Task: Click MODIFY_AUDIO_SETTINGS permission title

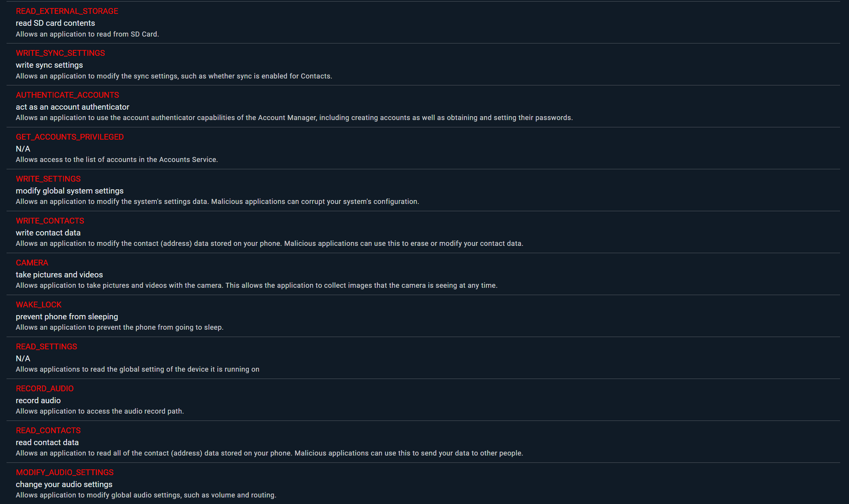Action: (65, 472)
